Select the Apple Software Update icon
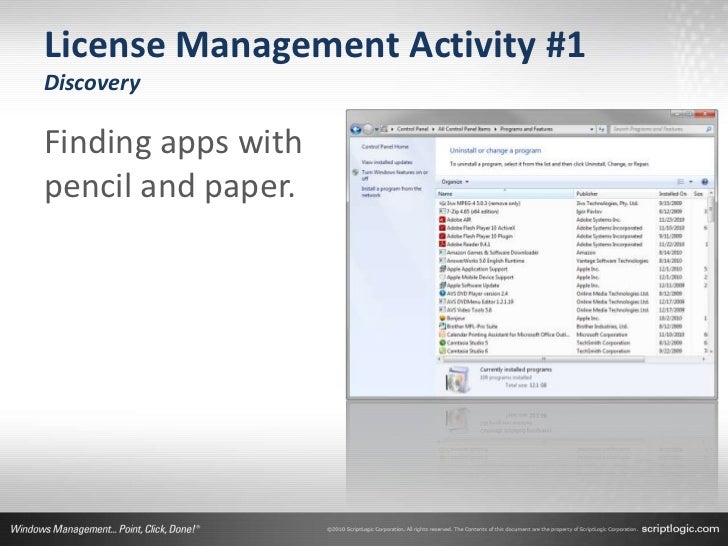Viewport: 728px width, 546px height. tap(442, 286)
